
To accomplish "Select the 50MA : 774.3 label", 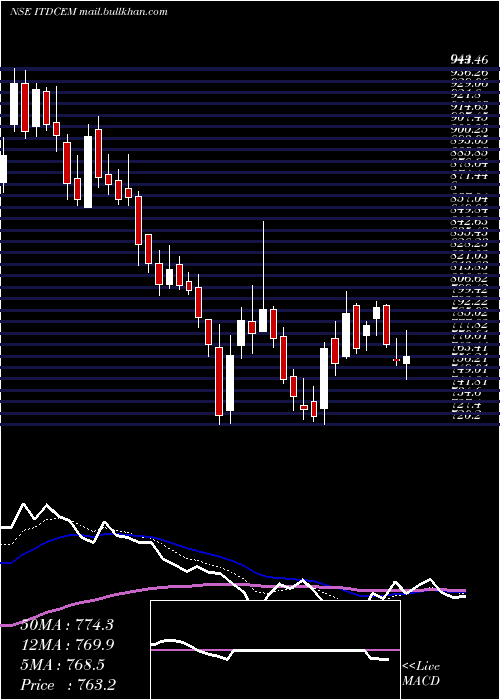I will [67, 625].
